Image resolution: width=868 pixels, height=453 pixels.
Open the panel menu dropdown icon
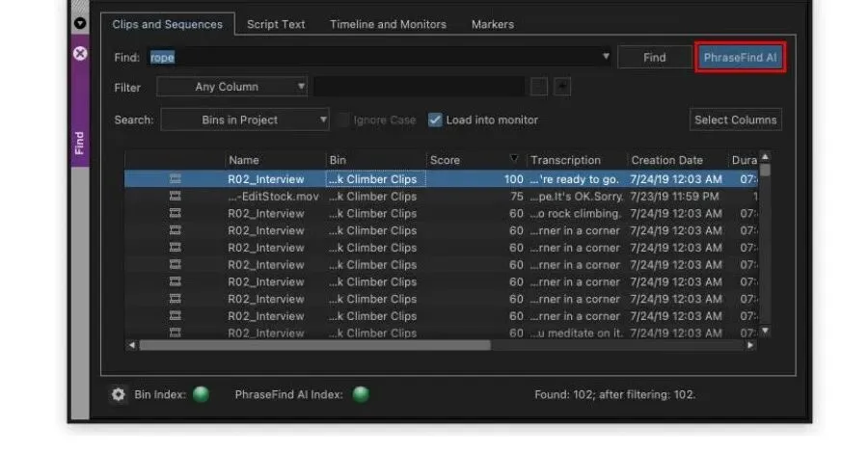(x=80, y=23)
